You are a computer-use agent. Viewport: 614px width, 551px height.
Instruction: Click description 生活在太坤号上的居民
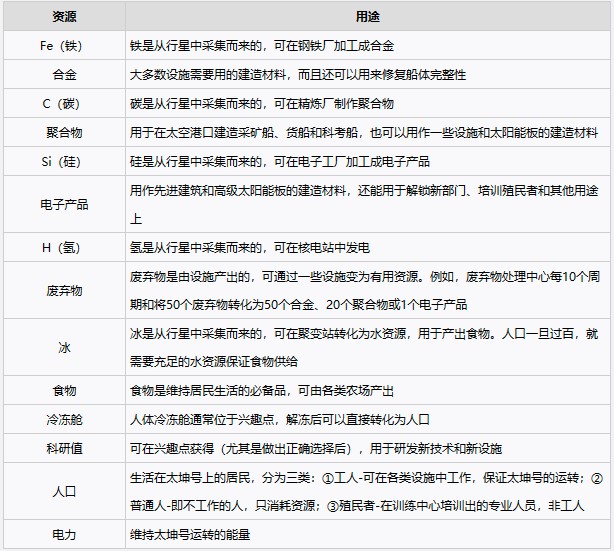(366, 491)
